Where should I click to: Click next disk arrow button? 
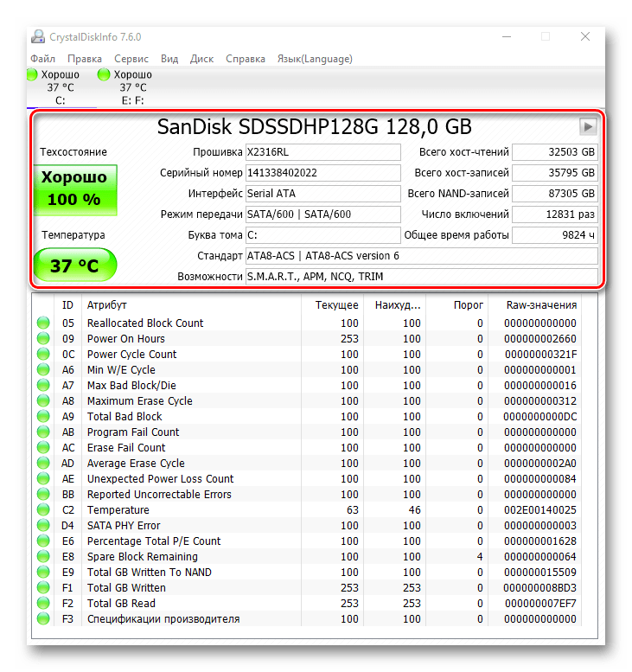pos(588,126)
